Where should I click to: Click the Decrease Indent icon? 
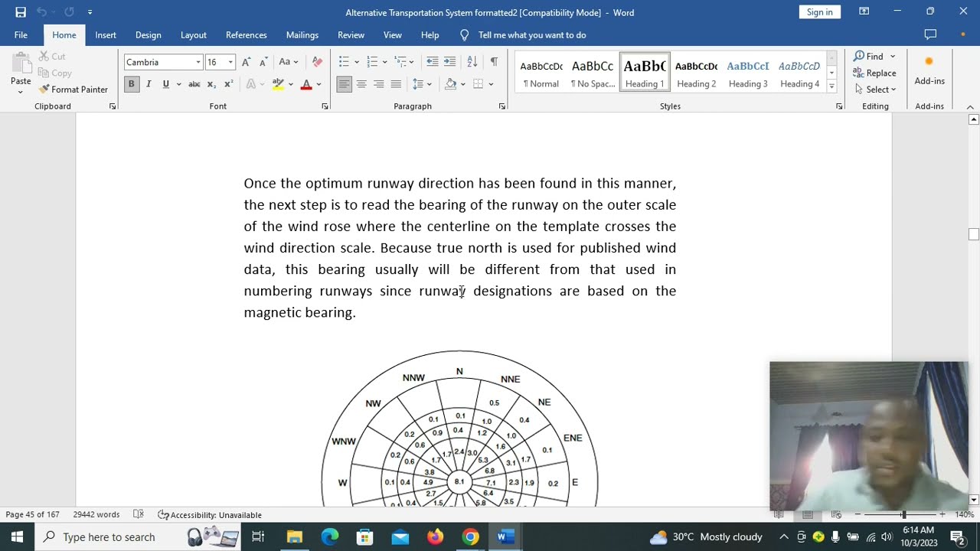pyautogui.click(x=433, y=62)
